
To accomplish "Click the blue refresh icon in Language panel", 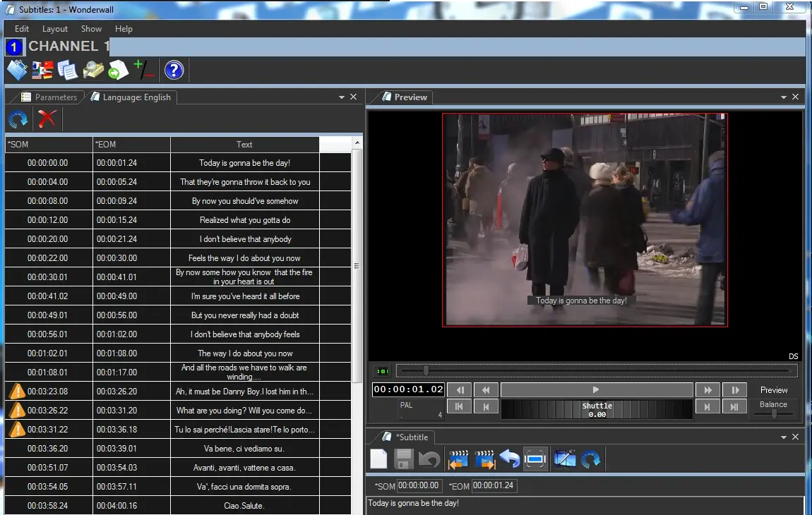I will [18, 119].
